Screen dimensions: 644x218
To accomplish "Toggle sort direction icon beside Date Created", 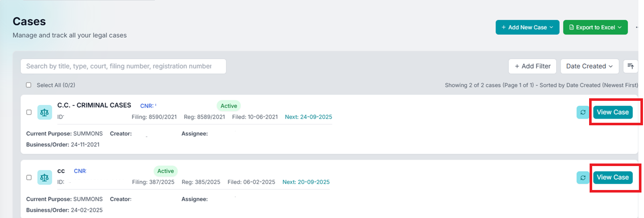I will click(630, 66).
